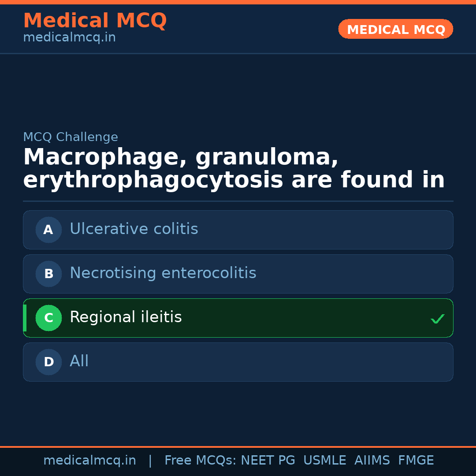Switch to the USMLE section
Screen dimensions: 476x476
pos(325,460)
